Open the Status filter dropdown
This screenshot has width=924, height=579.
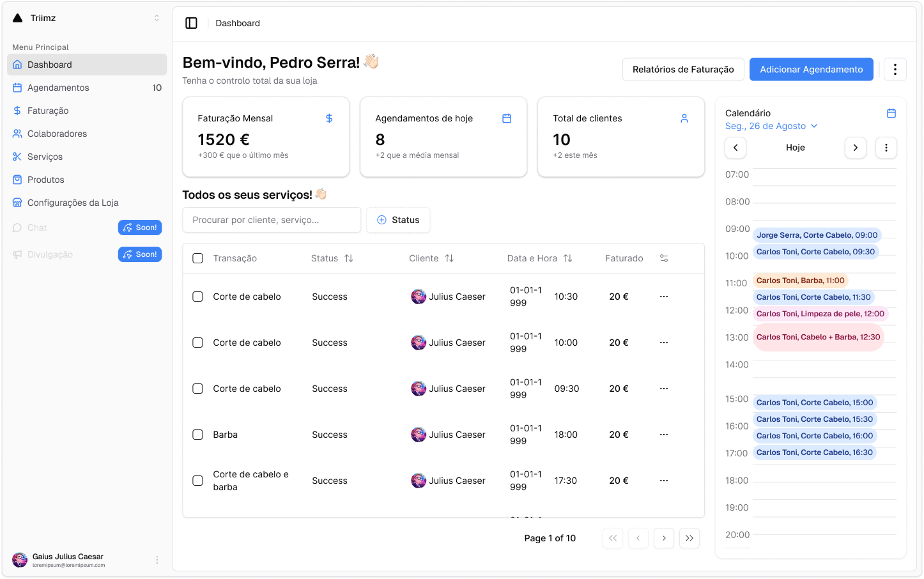(398, 220)
